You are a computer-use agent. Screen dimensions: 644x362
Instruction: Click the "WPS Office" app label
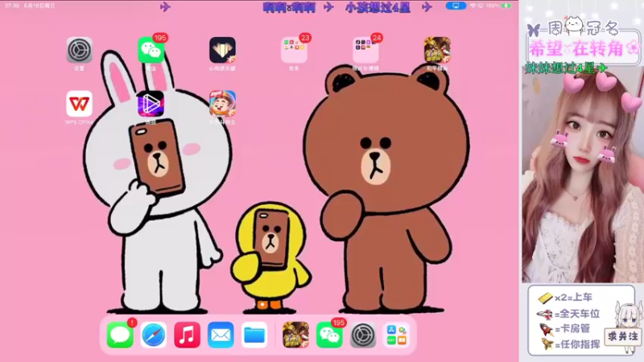point(79,122)
